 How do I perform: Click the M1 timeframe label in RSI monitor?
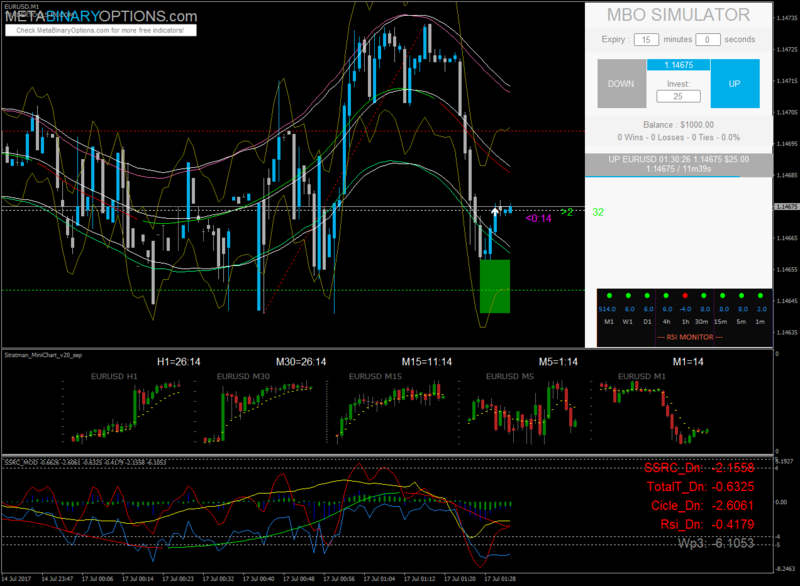pyautogui.click(x=609, y=322)
